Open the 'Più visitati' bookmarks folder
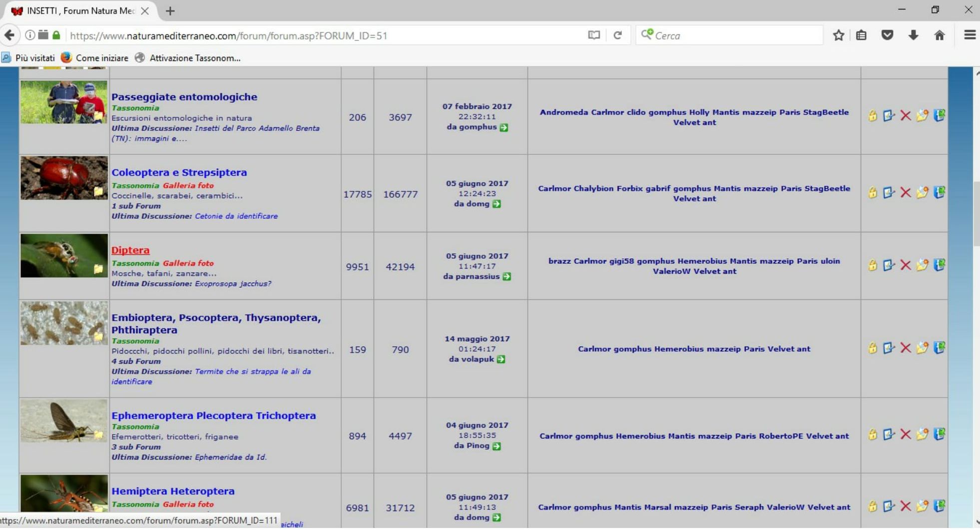Image resolution: width=980 pixels, height=530 pixels. [x=29, y=58]
